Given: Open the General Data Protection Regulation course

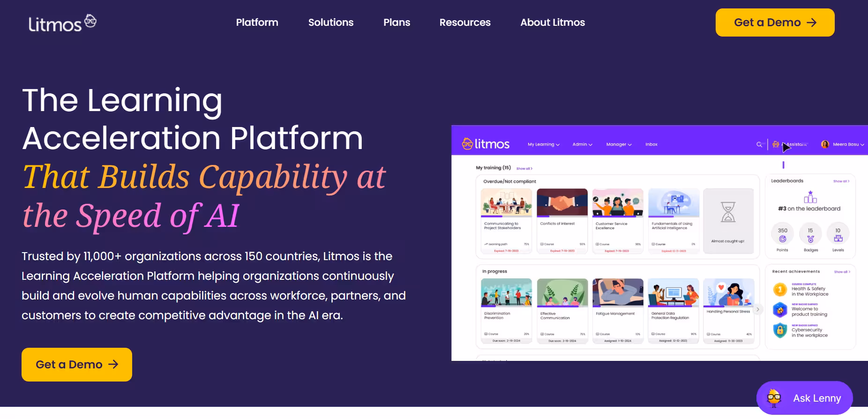Looking at the screenshot, I should tap(673, 311).
